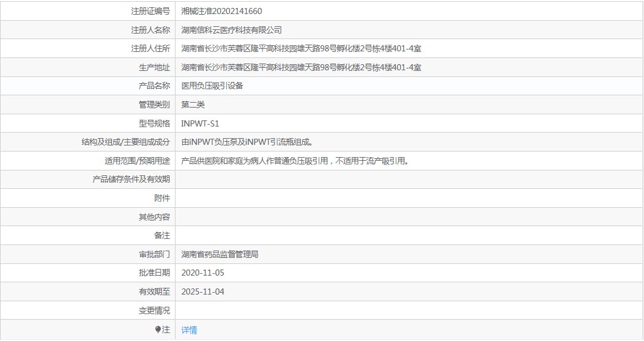Click the bulb icon beside 注
Image resolution: width=644 pixels, height=341 pixels.
click(158, 330)
